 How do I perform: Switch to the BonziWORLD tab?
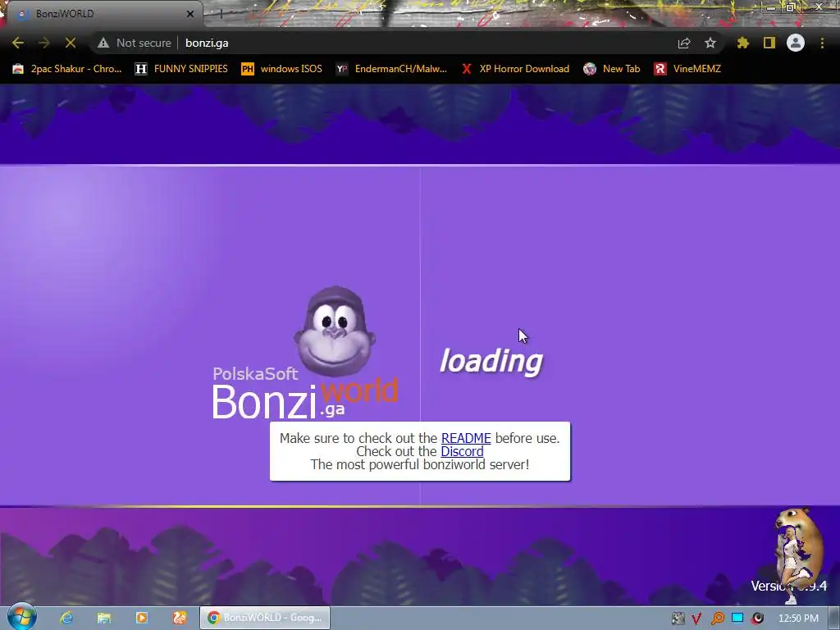coord(102,14)
